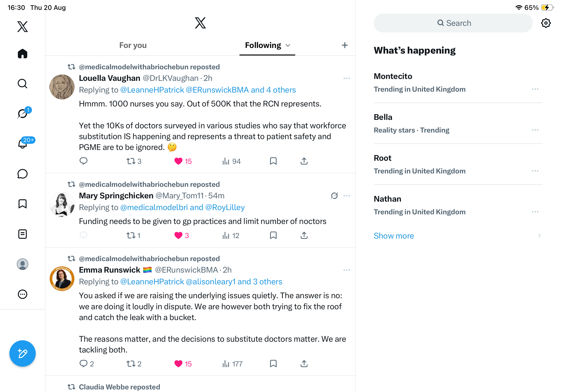This screenshot has height=392, width=561.
Task: Bookmark Emma Runswick's post
Action: [273, 364]
